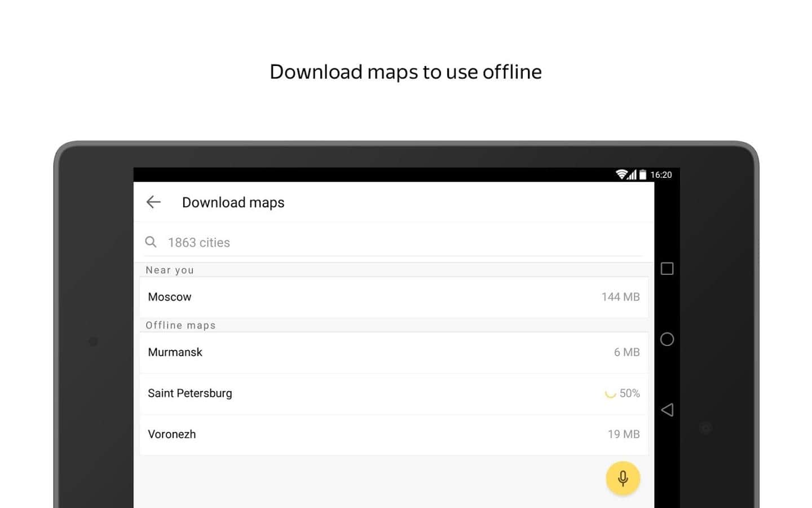Image resolution: width=812 pixels, height=508 pixels.
Task: Tap the 144 MB size for Moscow
Action: point(620,297)
